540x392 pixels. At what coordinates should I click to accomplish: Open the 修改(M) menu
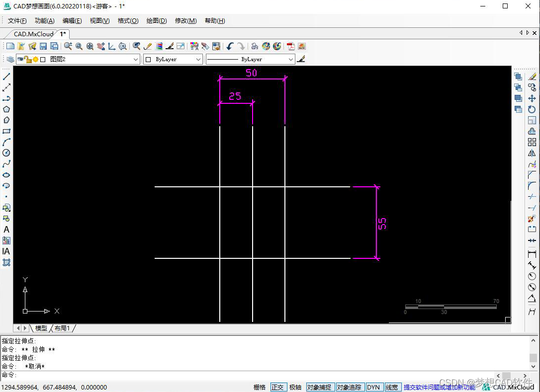pos(186,21)
